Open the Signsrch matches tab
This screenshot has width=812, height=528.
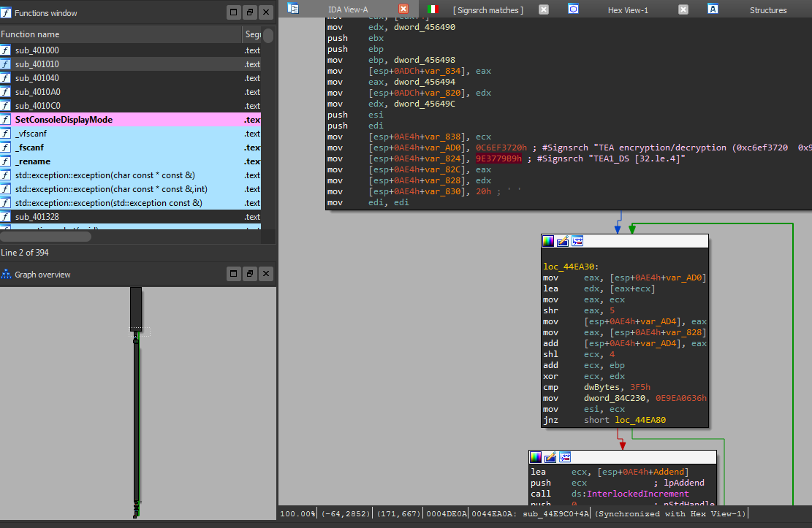487,10
